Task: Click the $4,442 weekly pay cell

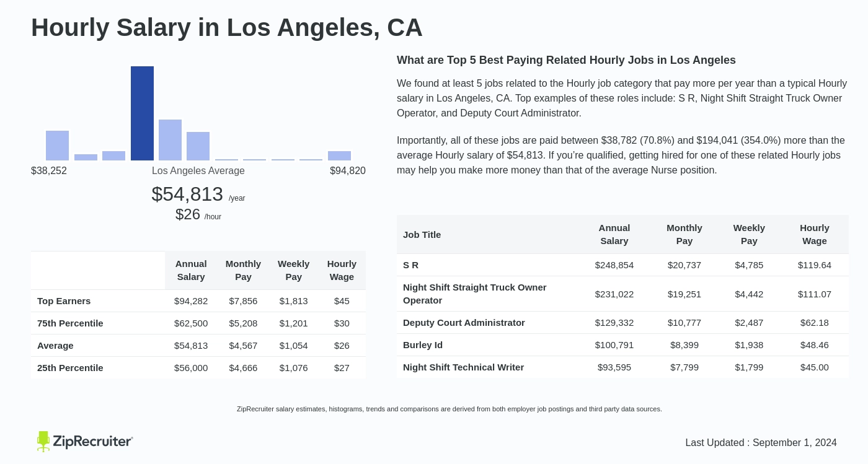Action: click(749, 294)
